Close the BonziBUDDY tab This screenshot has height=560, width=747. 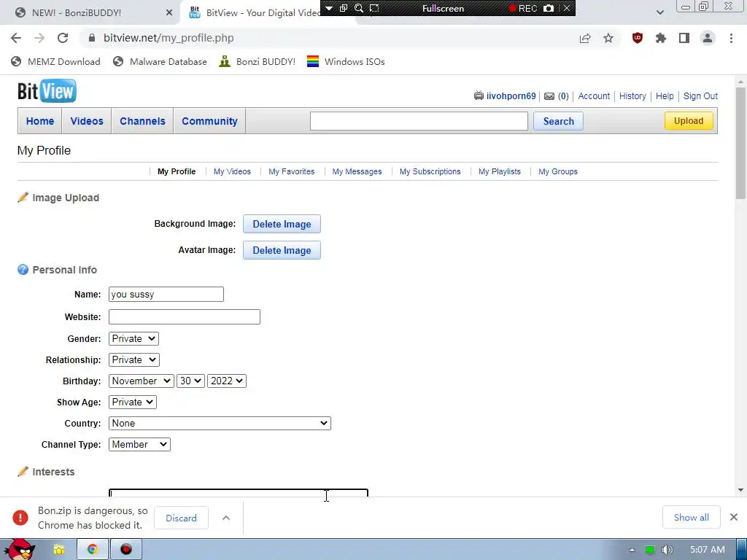coord(169,13)
